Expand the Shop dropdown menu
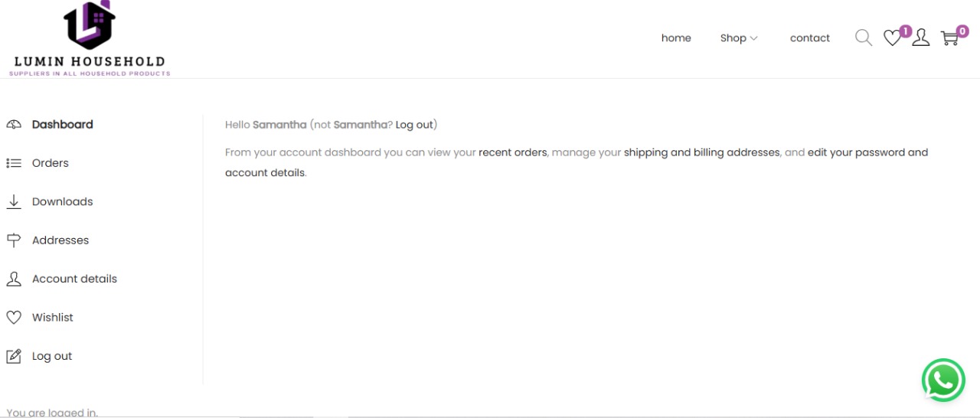Viewport: 980px width, 418px height. tap(739, 38)
